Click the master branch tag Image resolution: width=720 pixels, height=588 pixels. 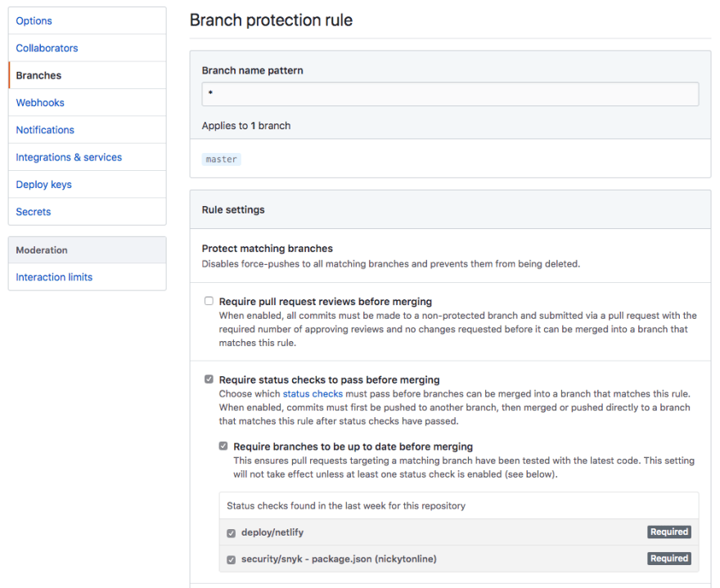(221, 159)
